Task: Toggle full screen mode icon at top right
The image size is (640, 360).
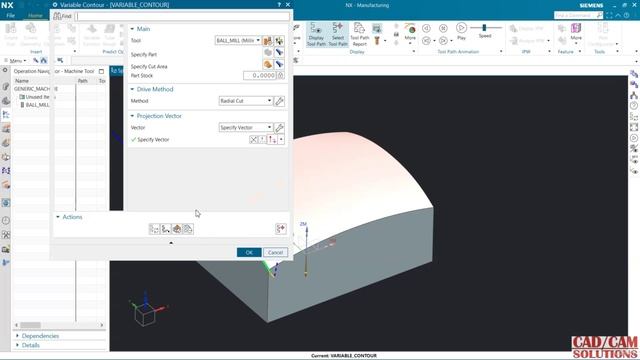Action: pos(609,15)
